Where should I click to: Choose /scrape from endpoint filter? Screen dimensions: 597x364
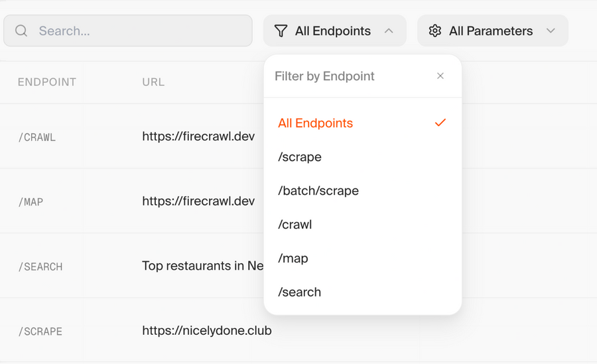click(300, 157)
